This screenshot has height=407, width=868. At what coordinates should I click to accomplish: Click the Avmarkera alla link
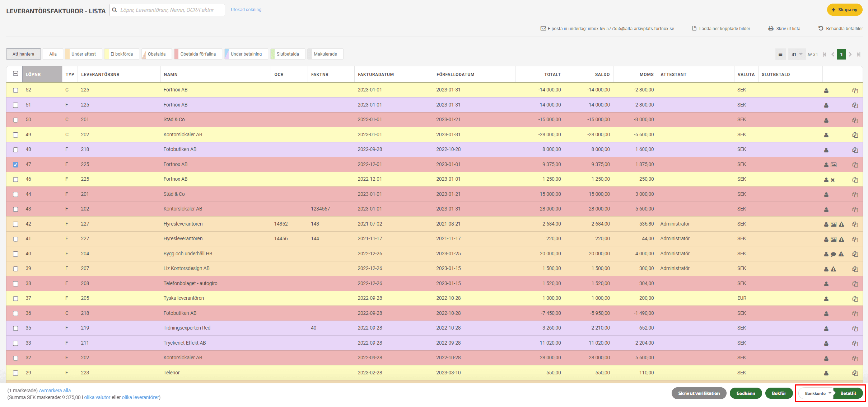point(55,391)
